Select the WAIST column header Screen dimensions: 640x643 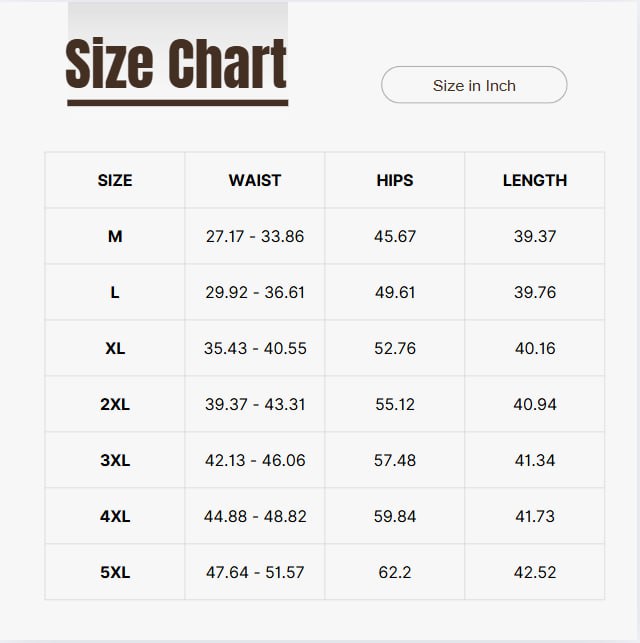pyautogui.click(x=255, y=181)
